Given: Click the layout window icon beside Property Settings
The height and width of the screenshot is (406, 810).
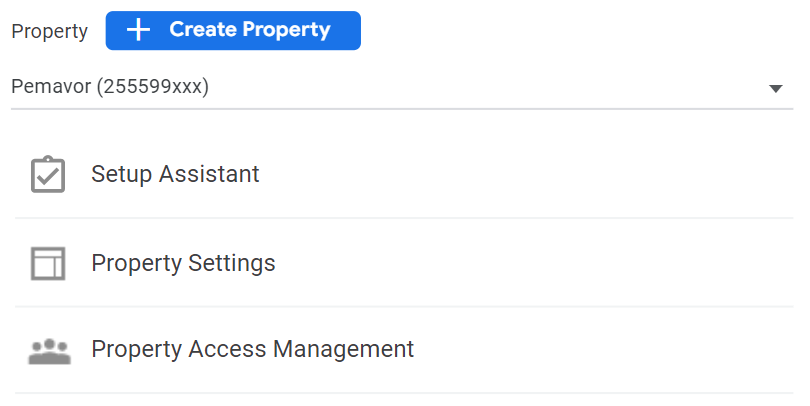Looking at the screenshot, I should (x=47, y=263).
